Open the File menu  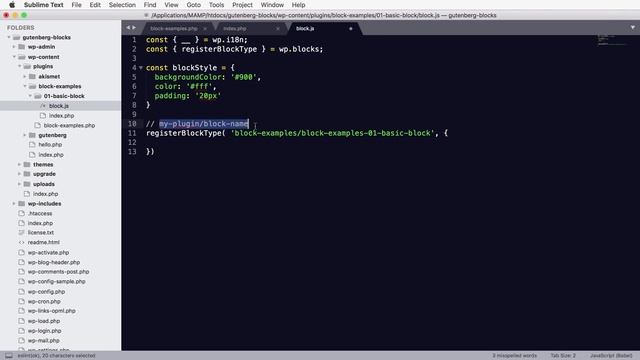(76, 5)
